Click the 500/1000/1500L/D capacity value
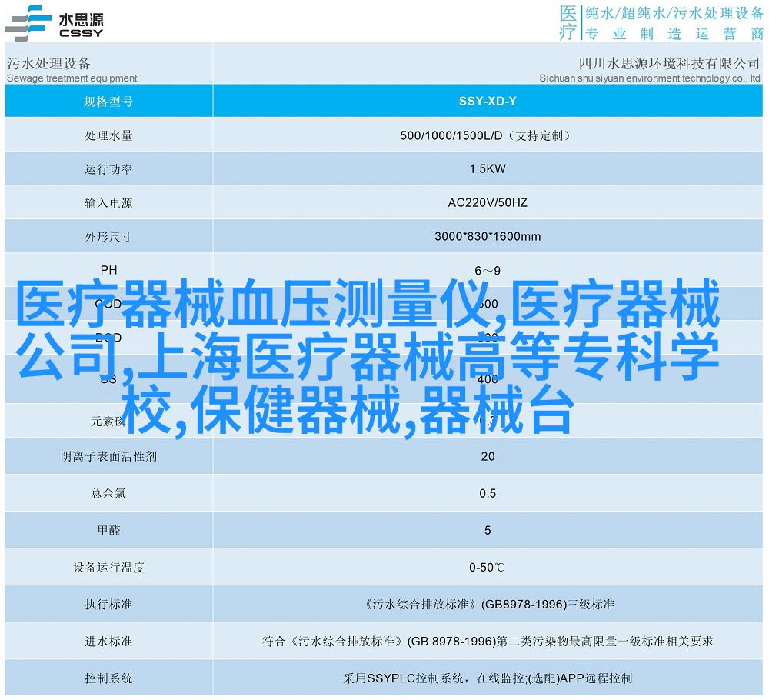This screenshot has height=700, width=769. click(488, 135)
